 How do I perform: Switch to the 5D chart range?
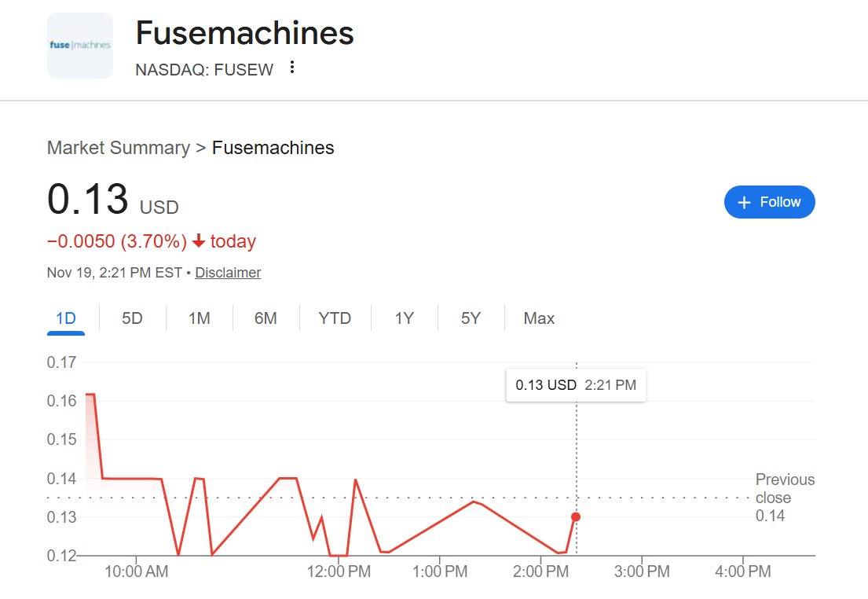point(132,318)
